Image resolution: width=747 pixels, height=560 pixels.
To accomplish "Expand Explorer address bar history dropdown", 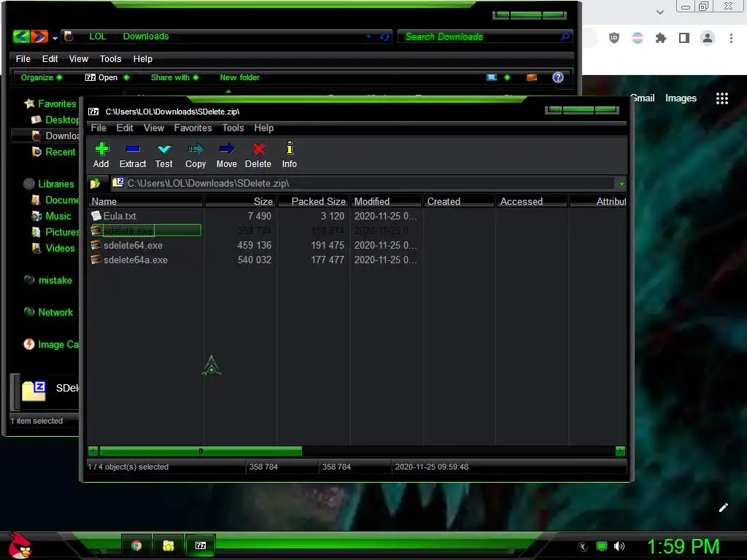I will click(x=368, y=36).
